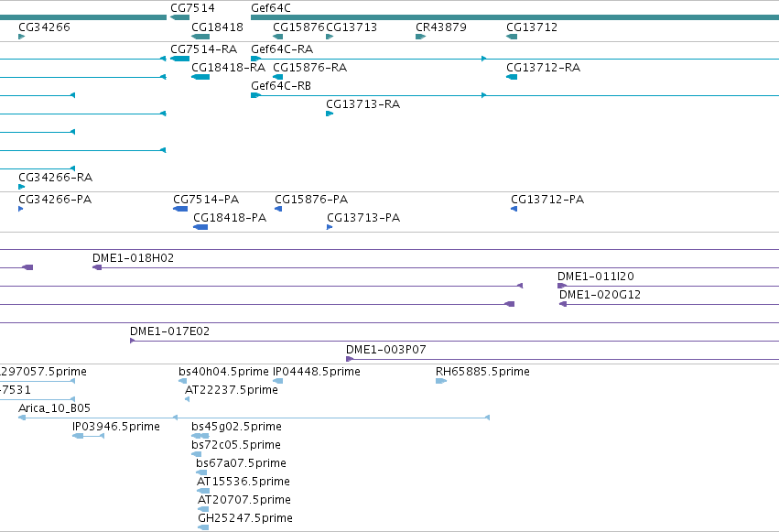Select EST AT22237.5prime
This screenshot has height=532, width=779.
(231, 390)
